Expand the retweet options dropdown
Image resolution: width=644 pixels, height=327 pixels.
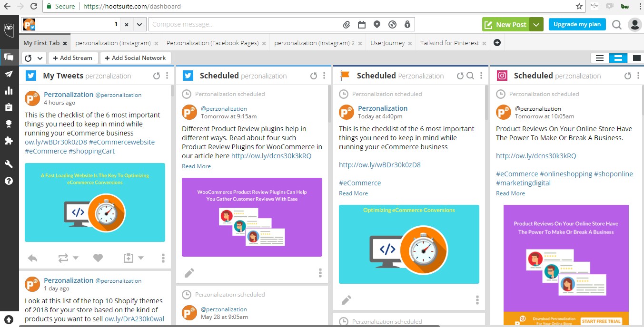pyautogui.click(x=75, y=258)
